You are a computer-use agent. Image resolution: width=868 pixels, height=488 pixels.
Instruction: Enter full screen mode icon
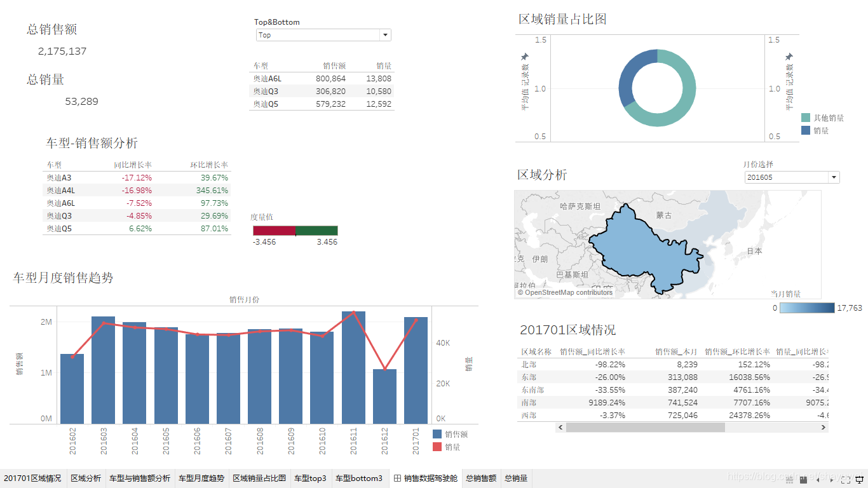(845, 480)
